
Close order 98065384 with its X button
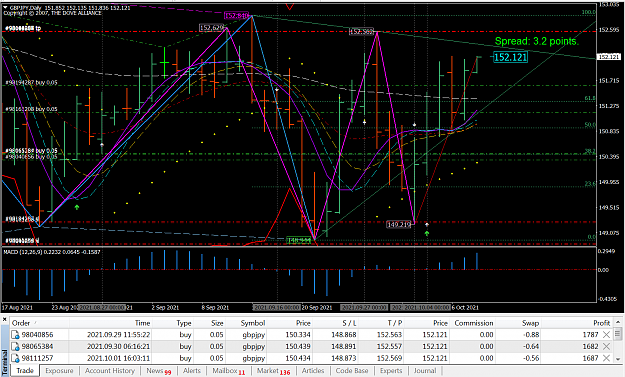(606, 346)
